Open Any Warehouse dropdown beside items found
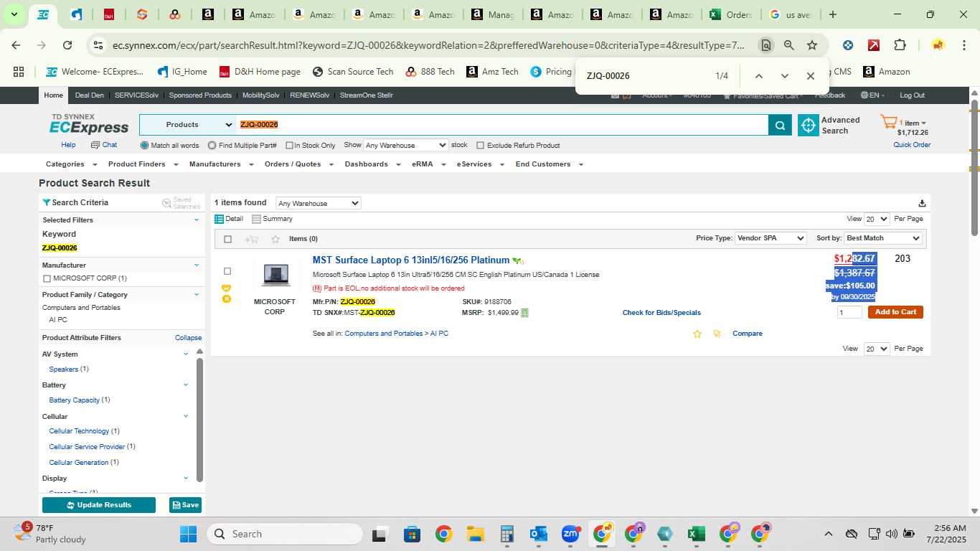Screen dimensions: 980x551 pos(318,204)
